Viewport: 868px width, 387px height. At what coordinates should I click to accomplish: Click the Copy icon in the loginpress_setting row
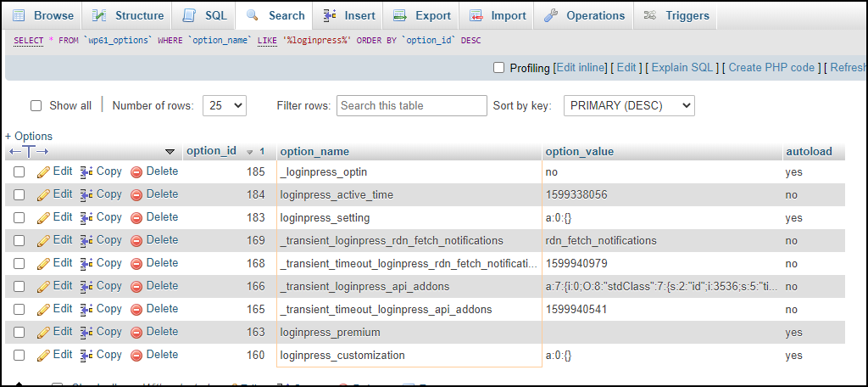(86, 217)
